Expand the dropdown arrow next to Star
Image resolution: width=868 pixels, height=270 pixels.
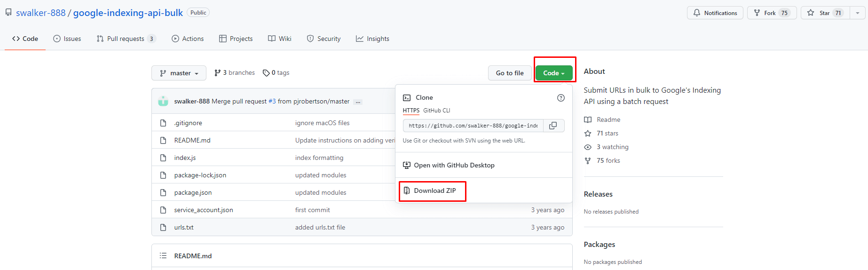[x=857, y=13]
